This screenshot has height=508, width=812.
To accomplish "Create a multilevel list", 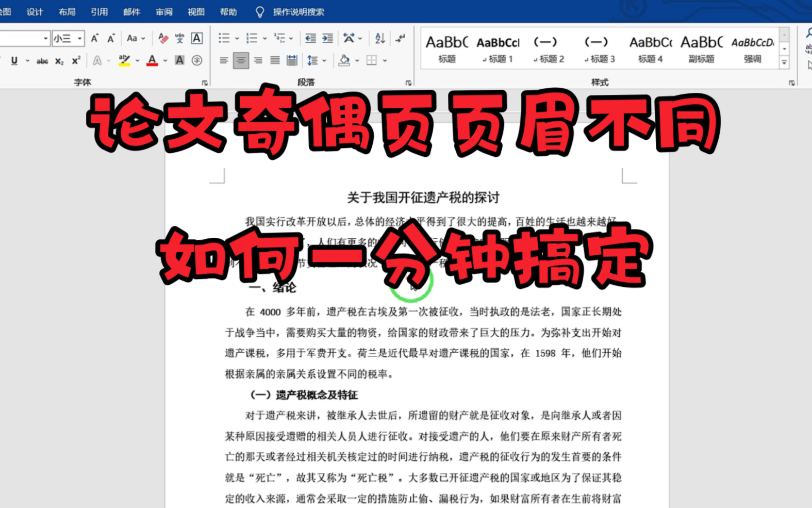I will pos(279,38).
